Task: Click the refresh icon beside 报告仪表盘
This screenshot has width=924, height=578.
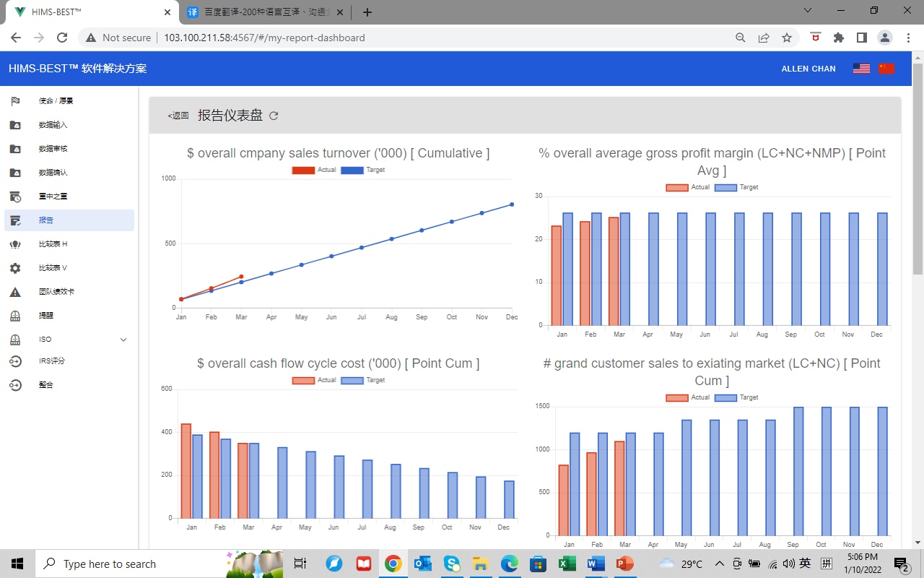Action: (x=274, y=116)
